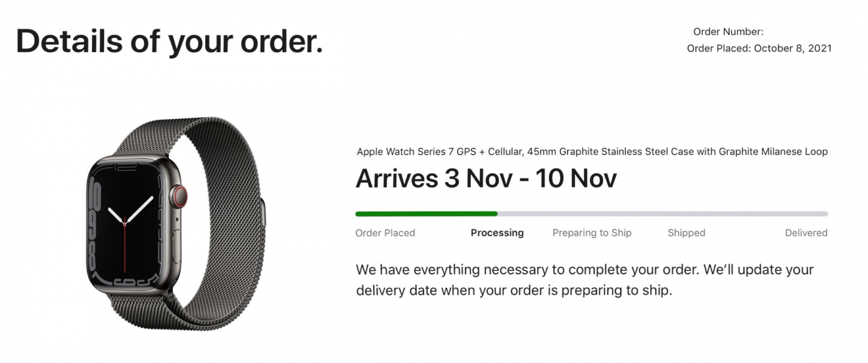Viewport: 868px width, 363px height.
Task: Click the "delivery date" sentence line
Action: pyautogui.click(x=514, y=290)
